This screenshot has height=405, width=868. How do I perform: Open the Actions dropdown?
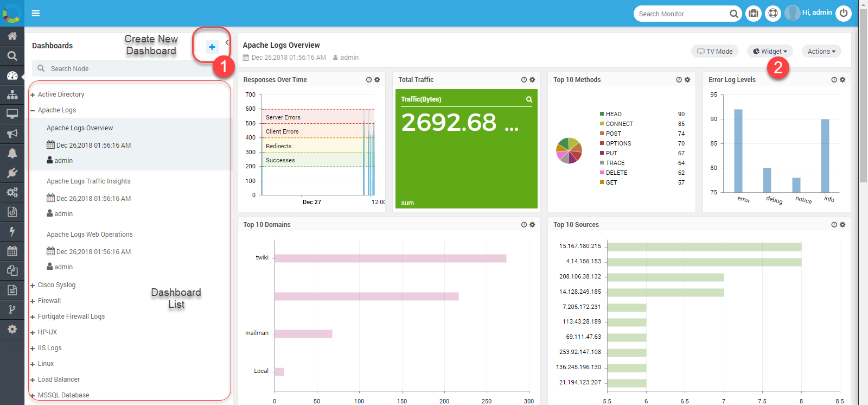coord(821,52)
